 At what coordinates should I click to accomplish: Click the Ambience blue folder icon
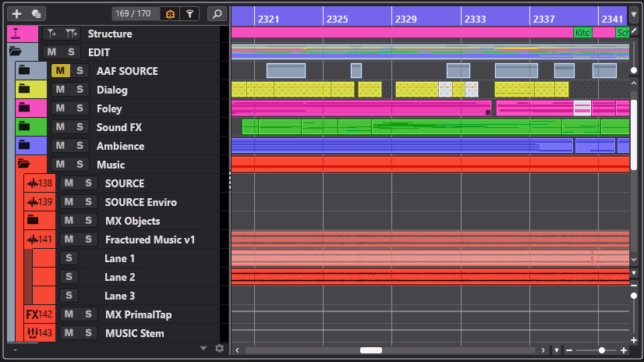pos(24,145)
